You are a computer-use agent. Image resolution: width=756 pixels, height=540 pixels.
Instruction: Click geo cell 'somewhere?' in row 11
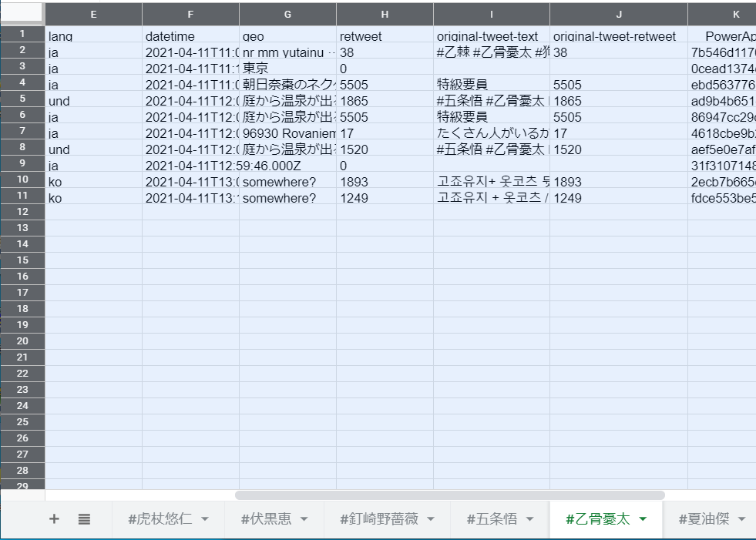point(287,196)
